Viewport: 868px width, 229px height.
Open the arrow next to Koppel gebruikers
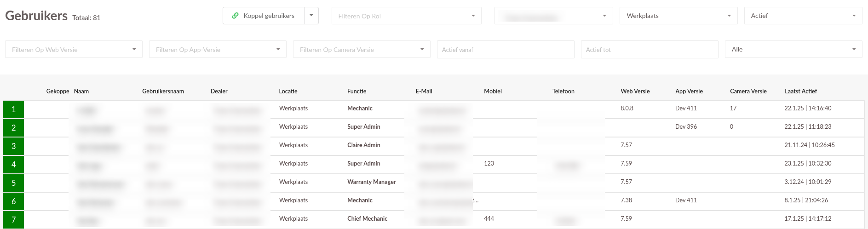(311, 16)
